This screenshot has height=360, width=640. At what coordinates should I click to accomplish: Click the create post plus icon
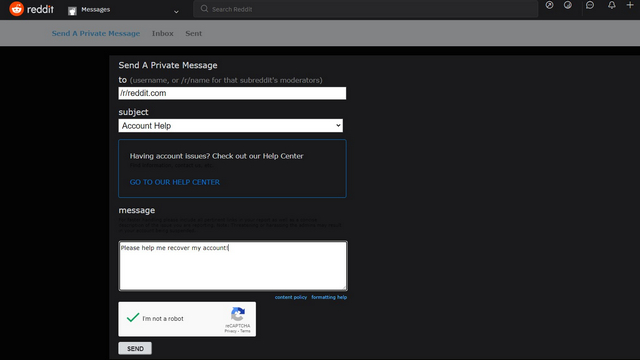tap(630, 4)
